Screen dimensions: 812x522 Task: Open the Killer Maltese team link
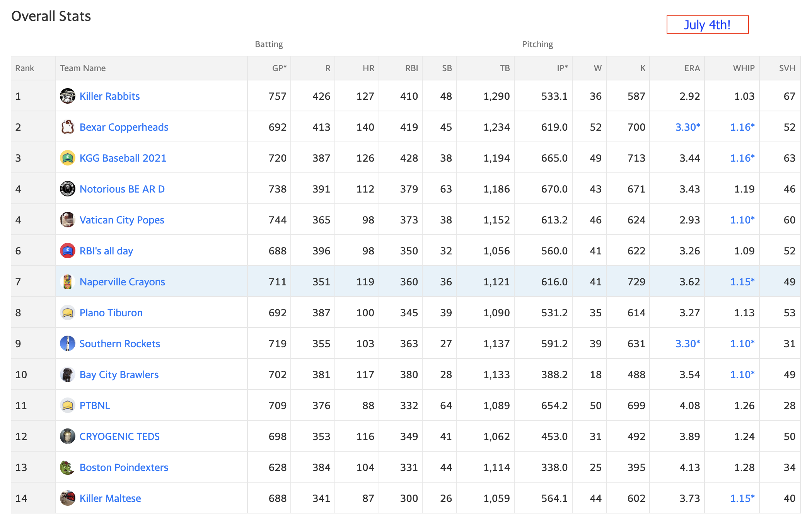point(110,498)
